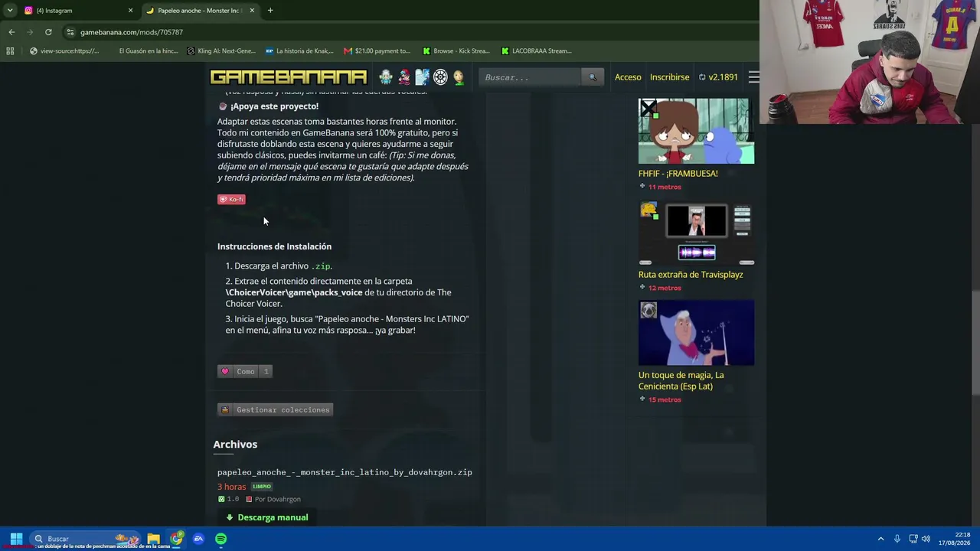Open the first game icon beside GameBanana logo
The width and height of the screenshot is (980, 551).
pyautogui.click(x=386, y=77)
